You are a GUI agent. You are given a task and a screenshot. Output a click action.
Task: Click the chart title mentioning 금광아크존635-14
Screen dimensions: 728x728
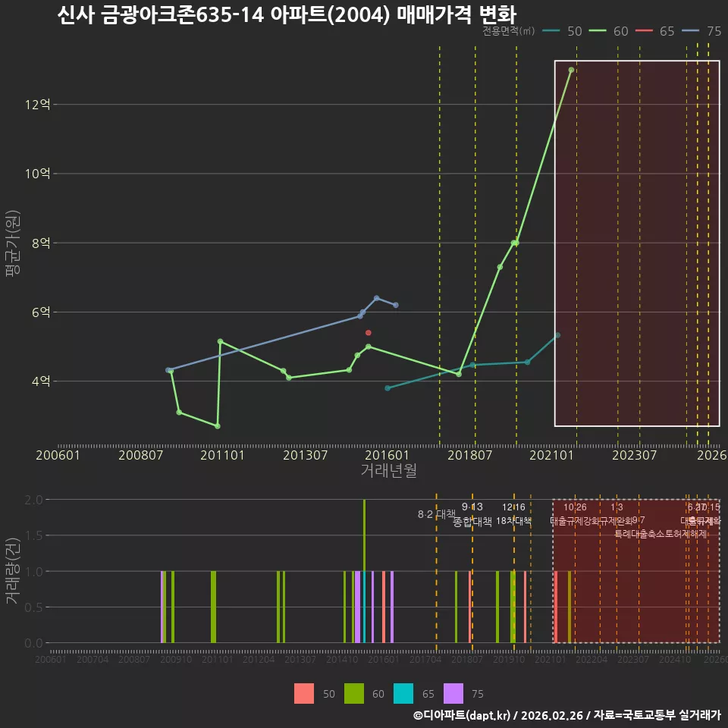coord(287,14)
